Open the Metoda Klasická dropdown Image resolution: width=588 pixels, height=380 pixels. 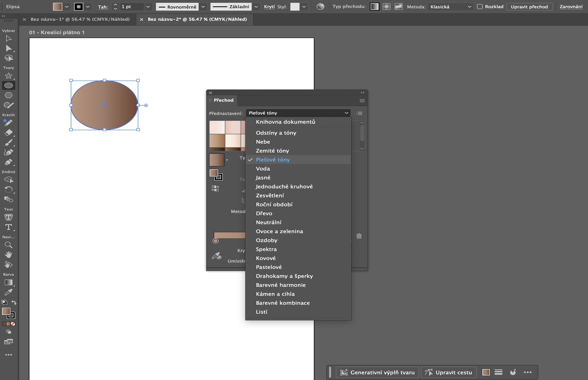450,6
